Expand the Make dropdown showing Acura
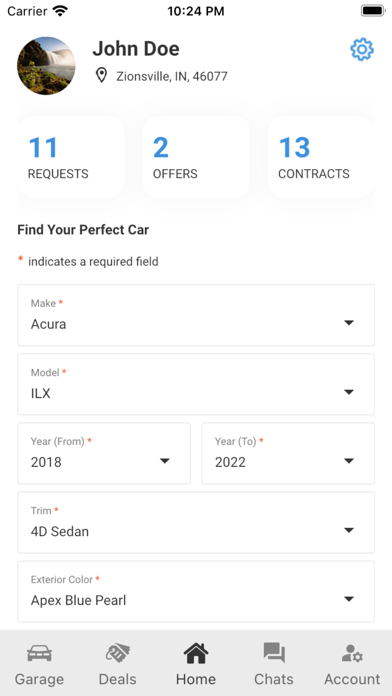Viewport: 392px width, 696px height. click(x=196, y=315)
